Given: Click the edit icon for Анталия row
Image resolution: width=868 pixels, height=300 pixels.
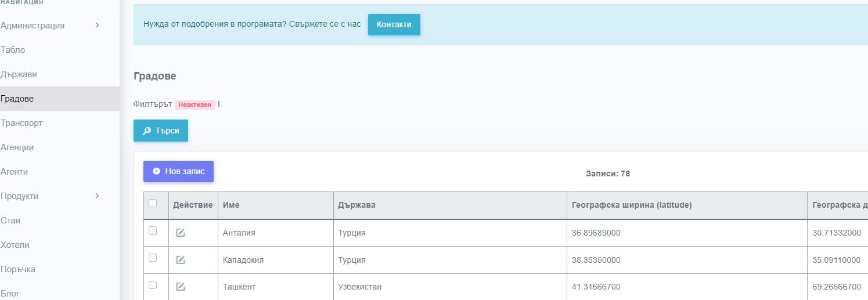Looking at the screenshot, I should tap(181, 233).
